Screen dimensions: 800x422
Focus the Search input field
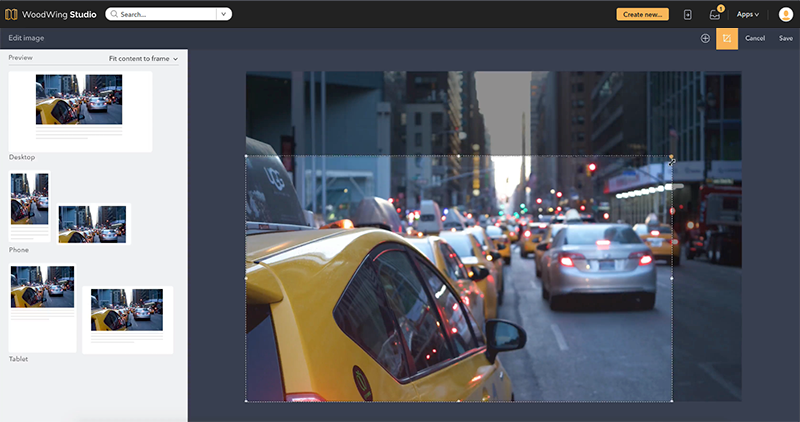162,14
